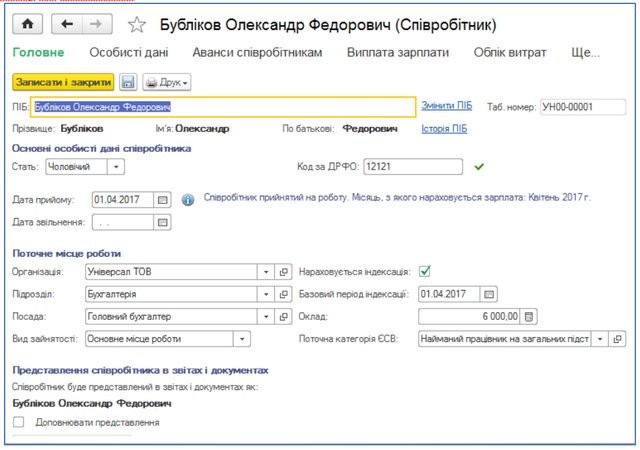Open the Друк dropdown menu
The height and width of the screenshot is (450, 640).
click(167, 82)
